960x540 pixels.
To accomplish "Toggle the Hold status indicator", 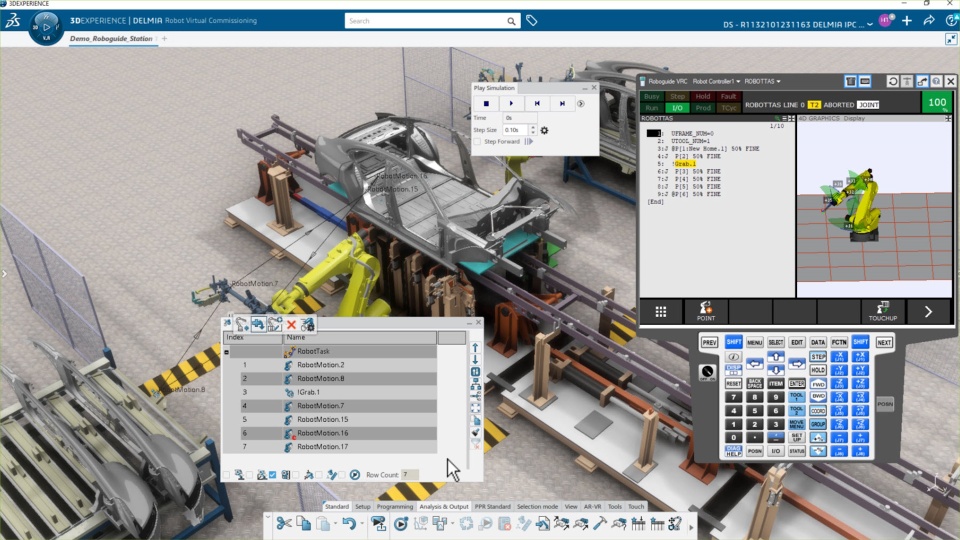I will [x=703, y=97].
